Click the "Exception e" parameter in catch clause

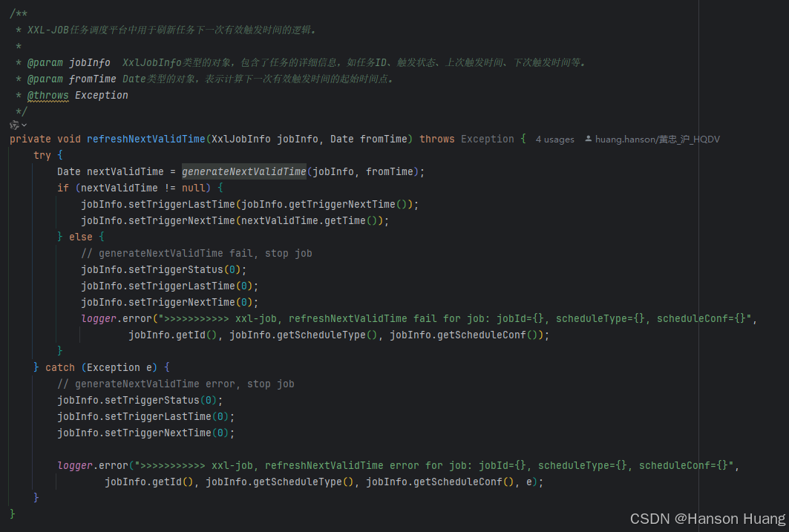pyautogui.click(x=120, y=367)
